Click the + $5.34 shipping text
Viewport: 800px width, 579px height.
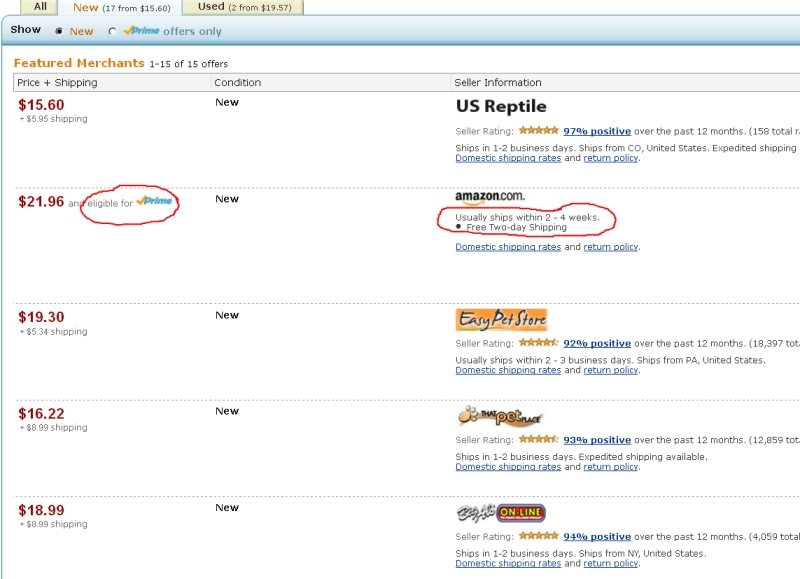coord(54,332)
